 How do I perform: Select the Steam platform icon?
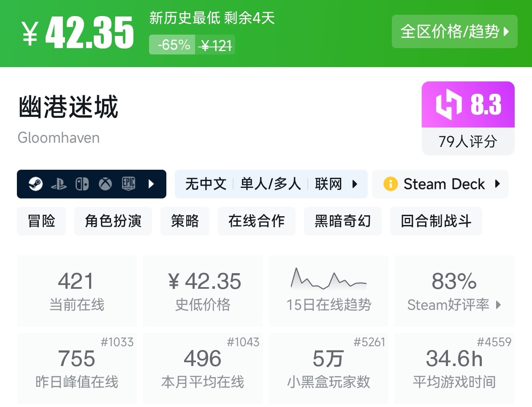tap(37, 184)
